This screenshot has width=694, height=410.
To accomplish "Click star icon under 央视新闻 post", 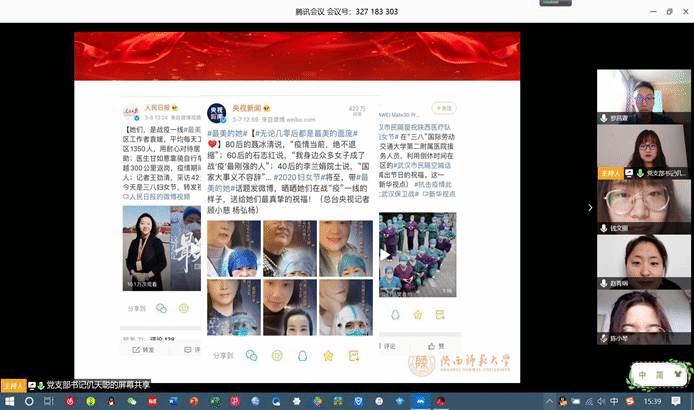I will 328,356.
